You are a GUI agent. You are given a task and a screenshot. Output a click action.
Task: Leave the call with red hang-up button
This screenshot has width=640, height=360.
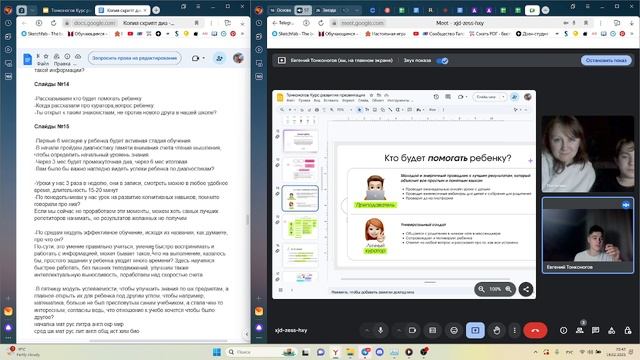click(x=535, y=330)
